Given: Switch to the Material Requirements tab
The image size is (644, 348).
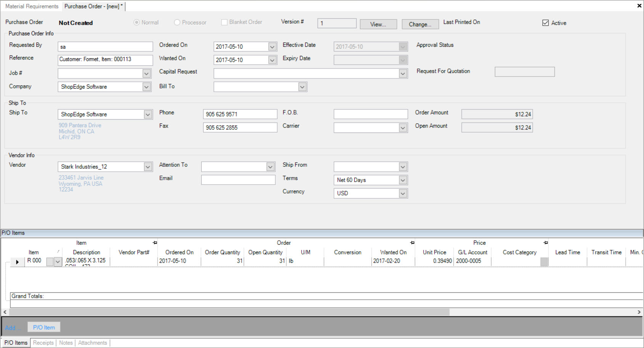Looking at the screenshot, I should [32, 6].
